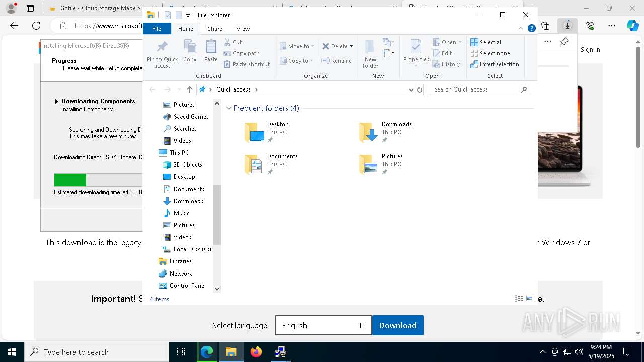Select 3D Objects in navigation pane
Viewport: 644px width, 362px height.
point(183,165)
